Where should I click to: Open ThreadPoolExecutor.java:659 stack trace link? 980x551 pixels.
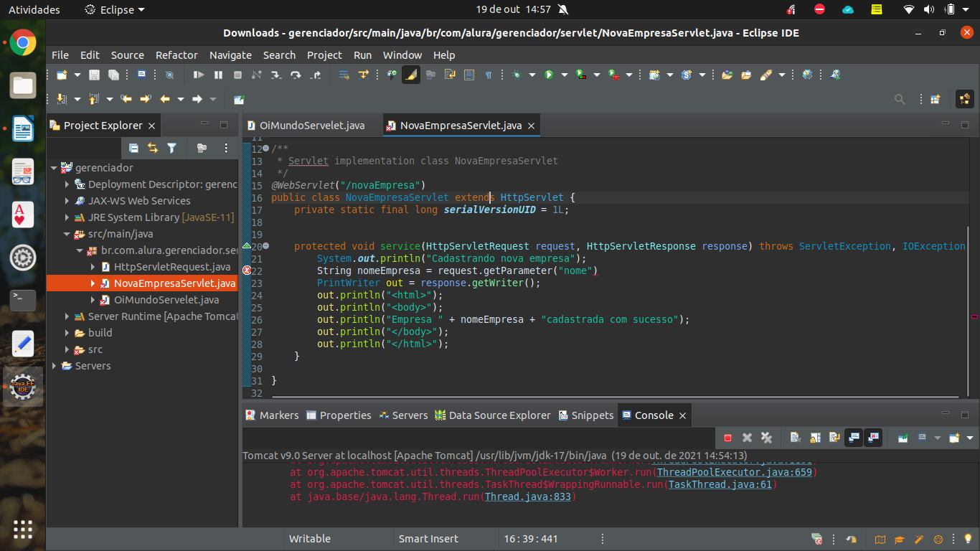coord(734,473)
